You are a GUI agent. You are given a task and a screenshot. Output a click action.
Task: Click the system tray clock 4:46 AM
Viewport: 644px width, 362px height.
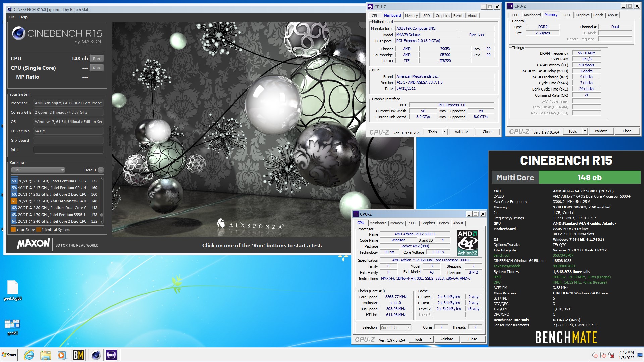click(626, 352)
